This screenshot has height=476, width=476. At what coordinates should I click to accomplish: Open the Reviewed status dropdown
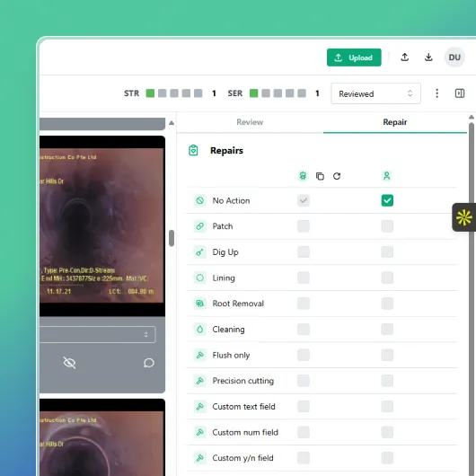[x=375, y=93]
